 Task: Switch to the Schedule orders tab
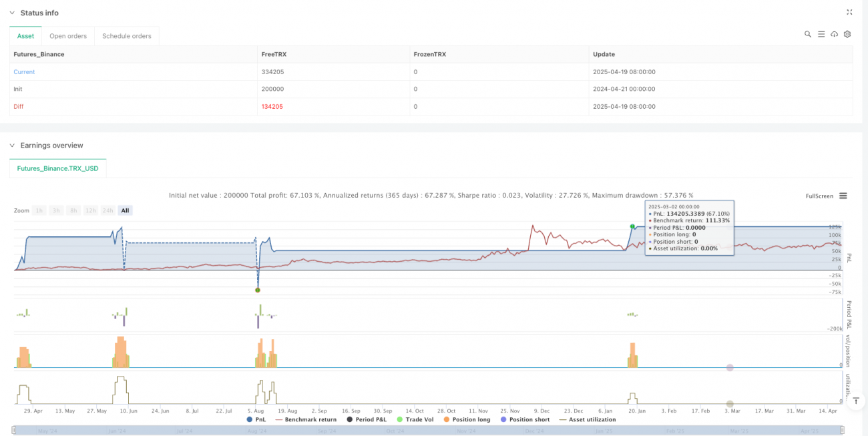point(126,36)
